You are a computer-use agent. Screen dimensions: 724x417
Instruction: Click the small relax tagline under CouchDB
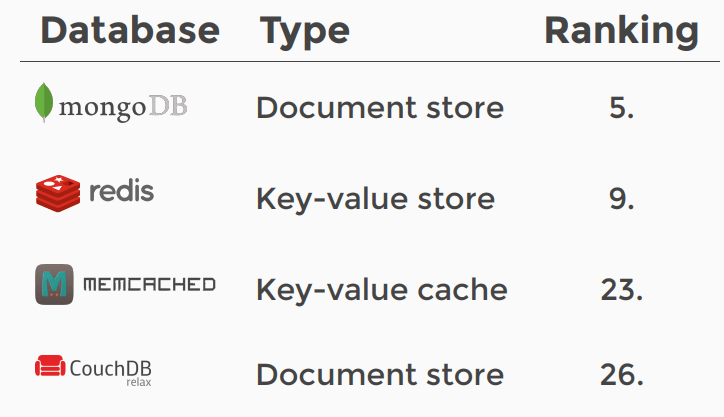138,382
